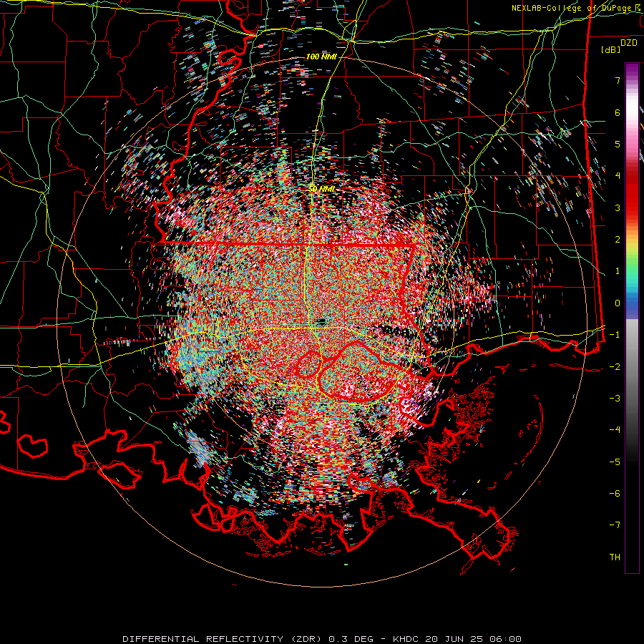Click the scale value -7
644x644 pixels.
click(x=615, y=525)
